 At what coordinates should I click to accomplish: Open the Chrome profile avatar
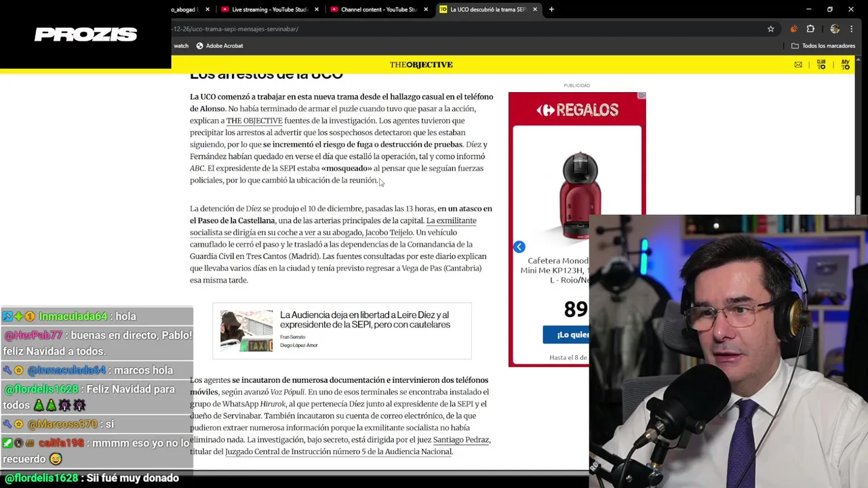[x=835, y=29]
